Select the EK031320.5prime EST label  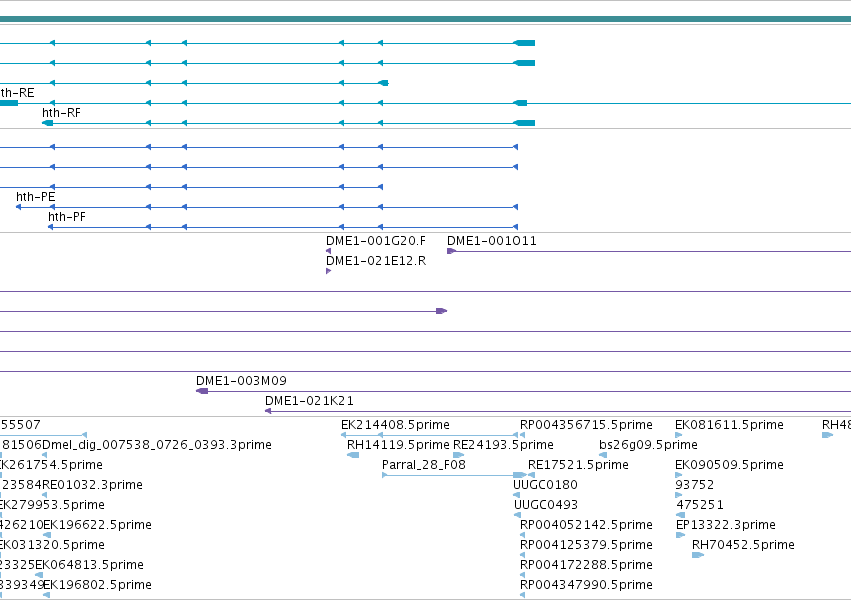(x=52, y=545)
